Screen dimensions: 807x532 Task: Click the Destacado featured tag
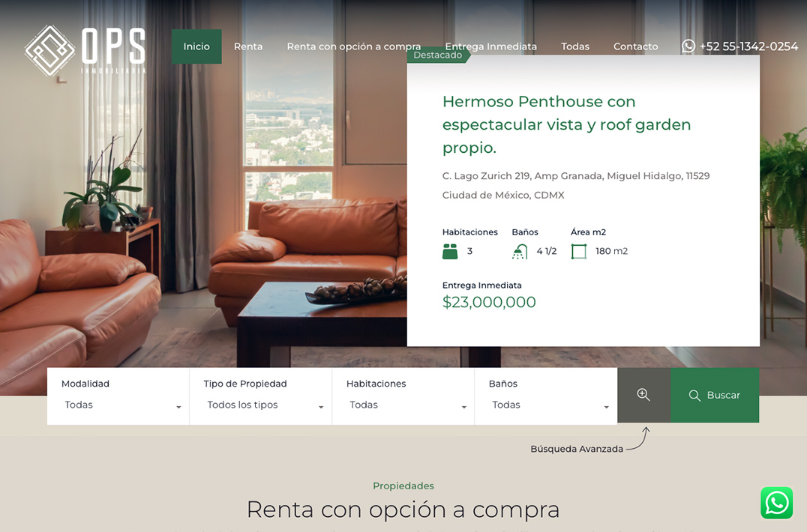pos(438,55)
